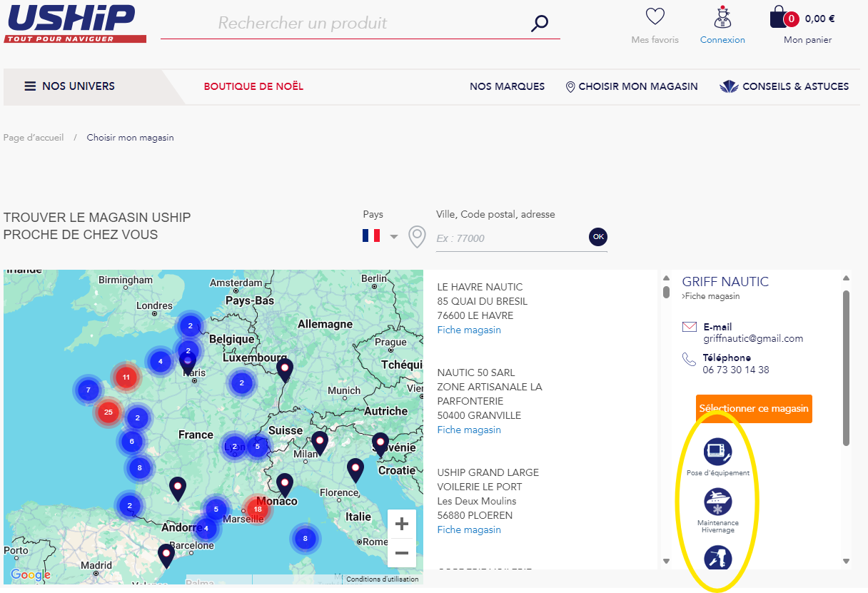The width and height of the screenshot is (868, 593).
Task: Click the map pin near Luxembourg
Action: click(x=285, y=370)
